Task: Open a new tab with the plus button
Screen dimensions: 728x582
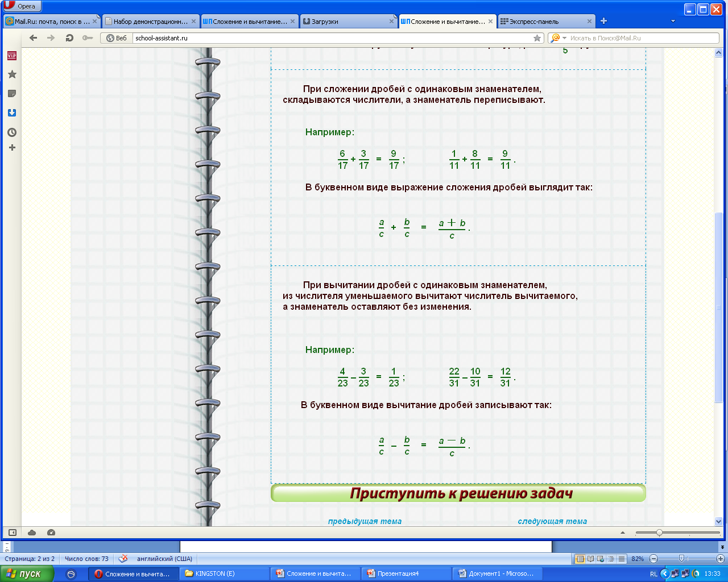Action: coord(603,21)
